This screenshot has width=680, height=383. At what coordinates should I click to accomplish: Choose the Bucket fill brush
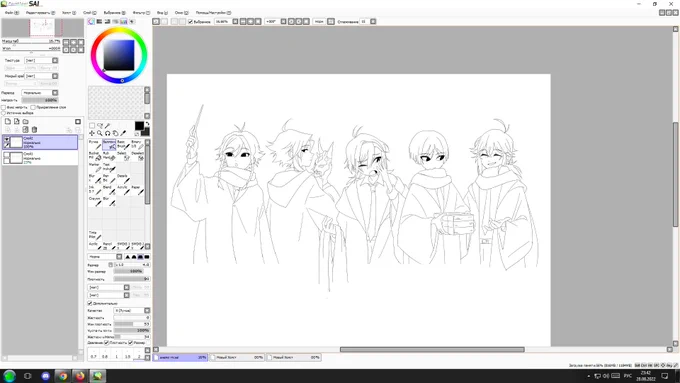(95, 156)
